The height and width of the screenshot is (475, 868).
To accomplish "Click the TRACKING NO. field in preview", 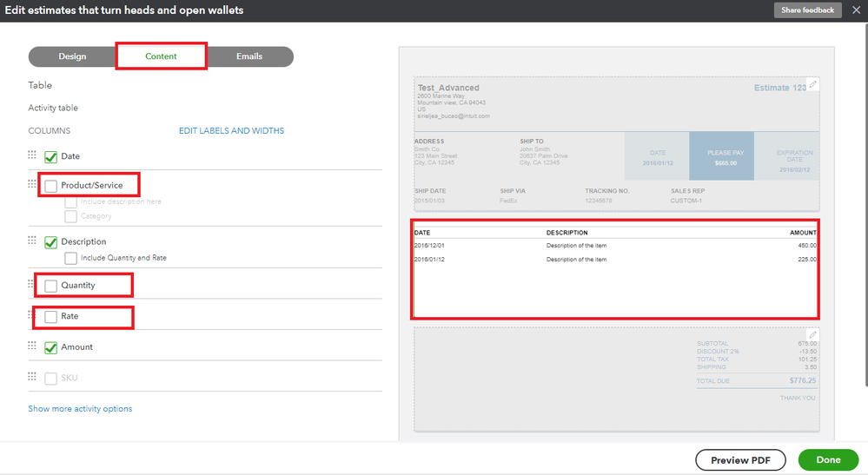I will tap(607, 195).
